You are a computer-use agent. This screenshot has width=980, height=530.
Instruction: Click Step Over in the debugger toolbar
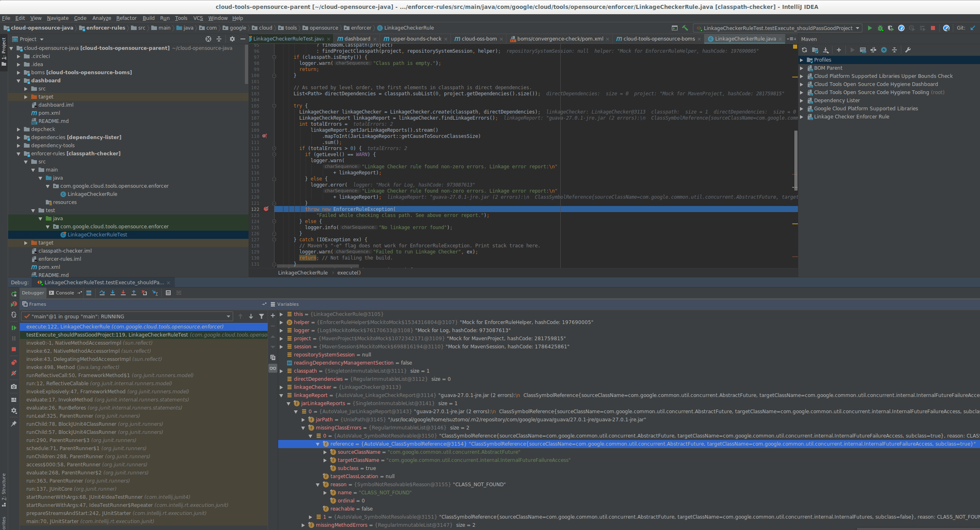pyautogui.click(x=102, y=293)
